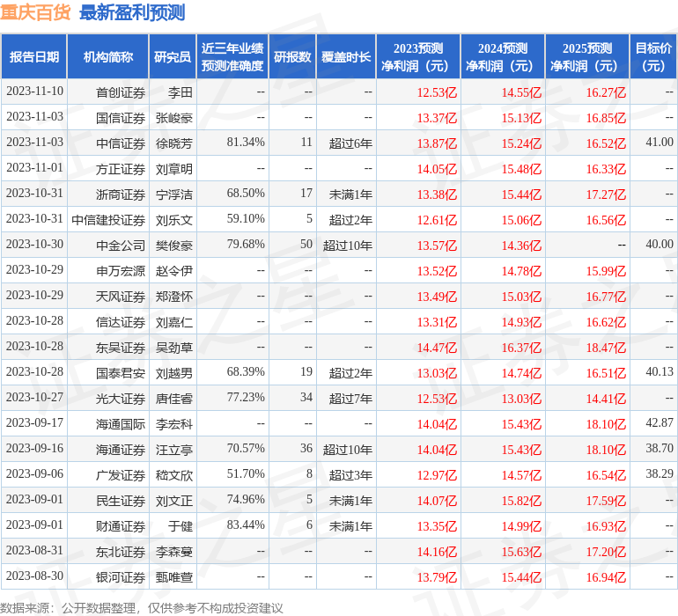Click the date 2023-11-10

click(34, 92)
